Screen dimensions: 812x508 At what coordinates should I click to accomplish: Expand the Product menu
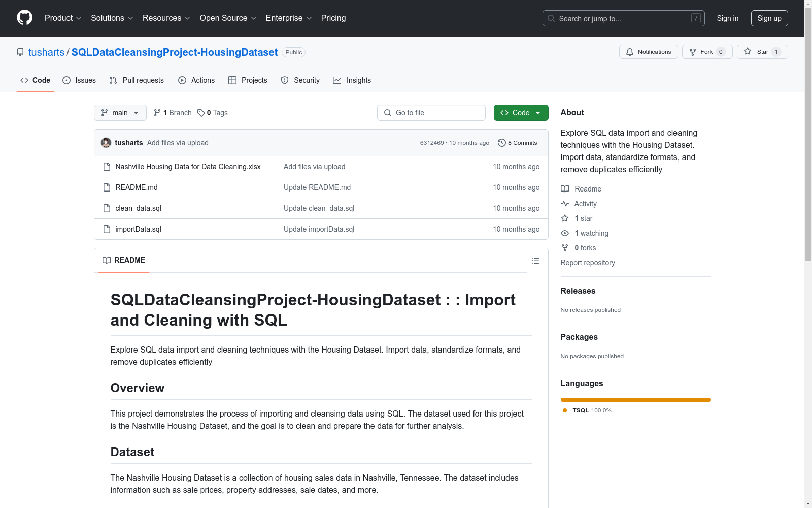point(63,18)
